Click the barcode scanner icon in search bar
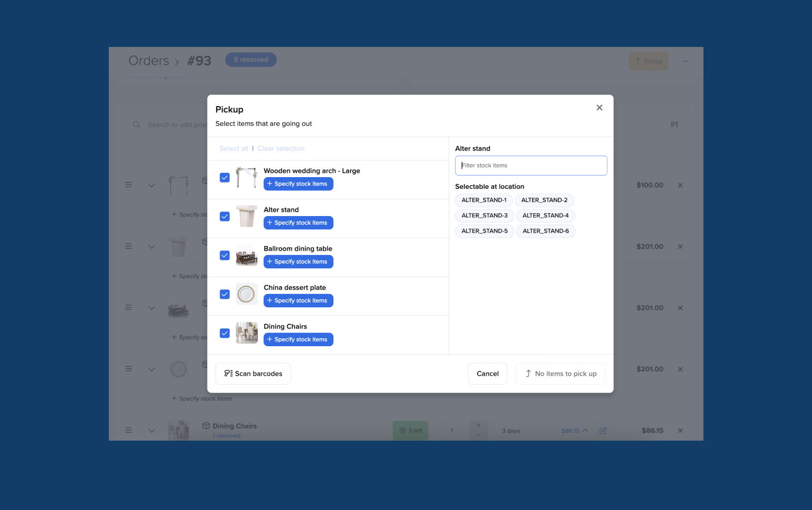 pos(674,124)
